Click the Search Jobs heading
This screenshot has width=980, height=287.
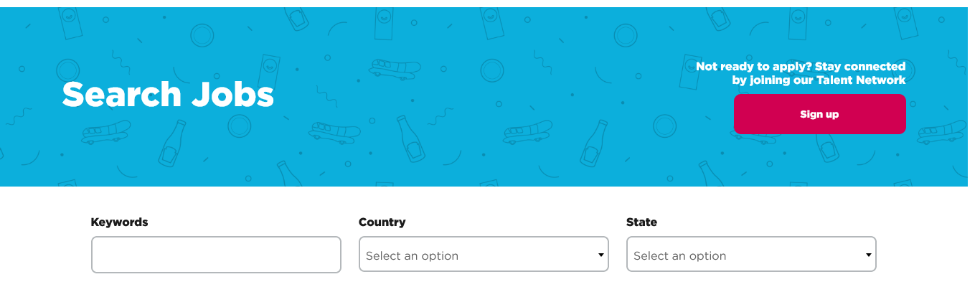click(x=168, y=95)
